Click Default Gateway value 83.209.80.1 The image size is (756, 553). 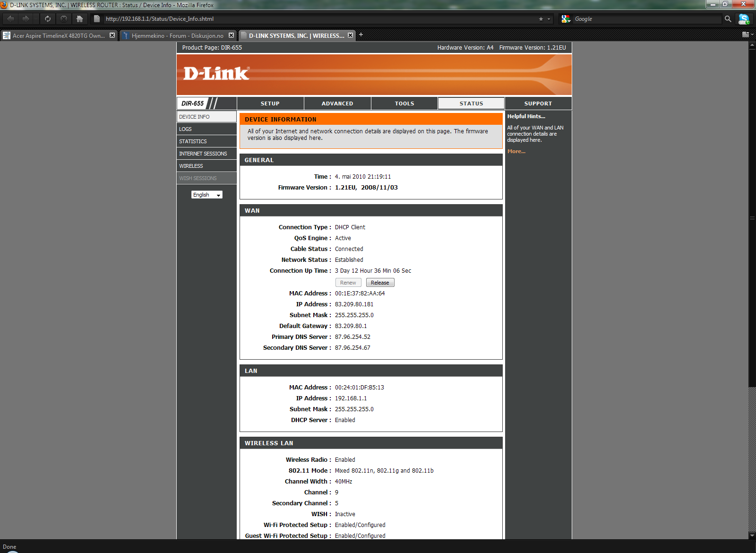[x=351, y=326]
